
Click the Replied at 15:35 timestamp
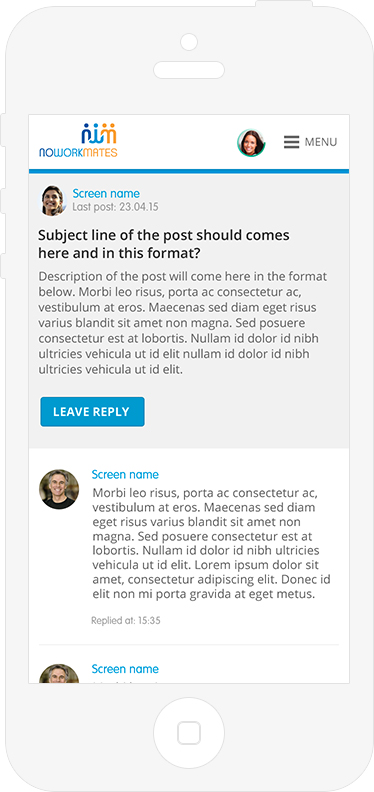pyautogui.click(x=126, y=620)
